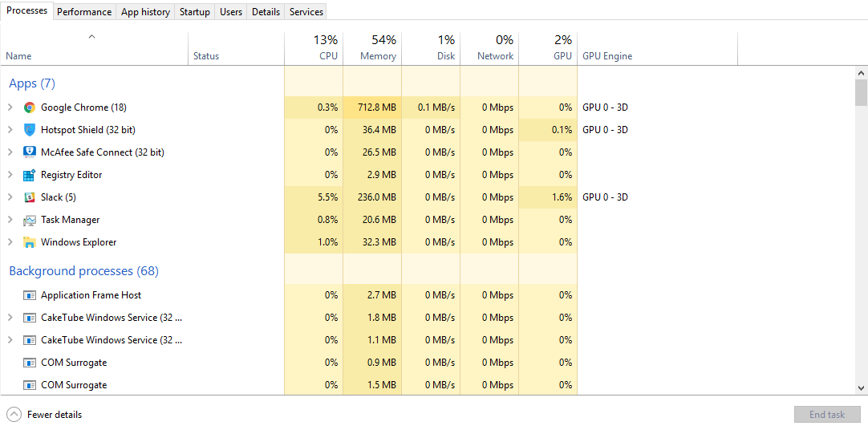Click the vertical scrollbar thumb
Screen dimensions: 868x434
coord(861,92)
